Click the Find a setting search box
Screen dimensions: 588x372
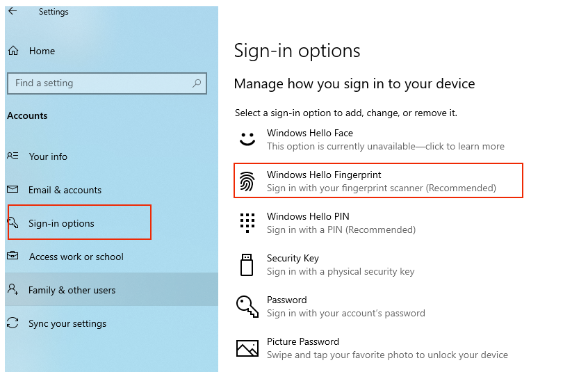pyautogui.click(x=107, y=83)
